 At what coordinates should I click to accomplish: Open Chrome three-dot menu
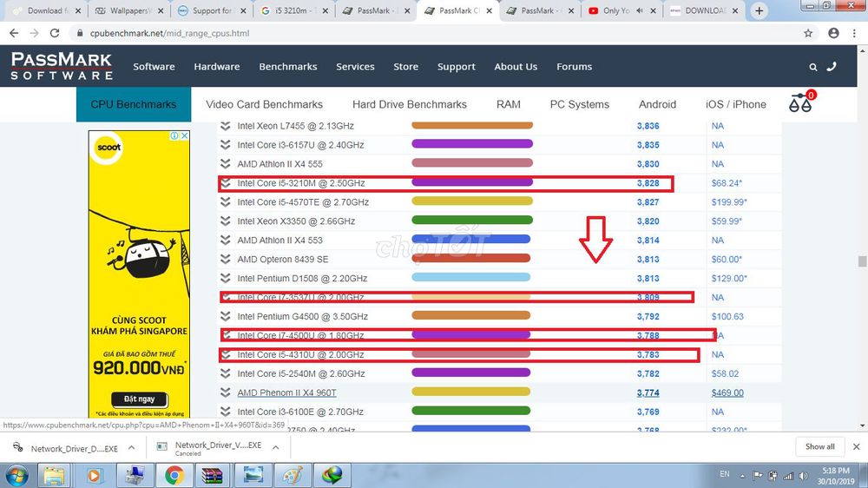coord(854,33)
